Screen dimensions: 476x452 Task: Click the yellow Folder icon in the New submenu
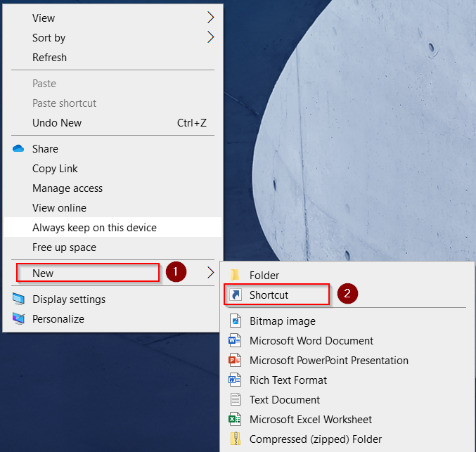pyautogui.click(x=235, y=275)
